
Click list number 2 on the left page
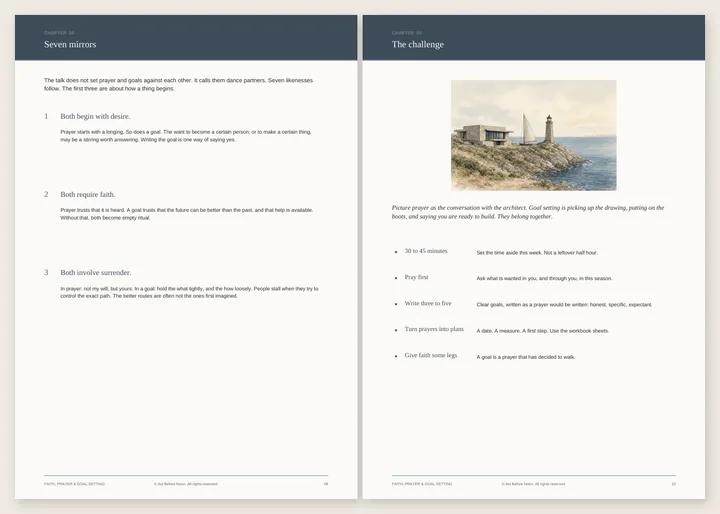(46, 195)
